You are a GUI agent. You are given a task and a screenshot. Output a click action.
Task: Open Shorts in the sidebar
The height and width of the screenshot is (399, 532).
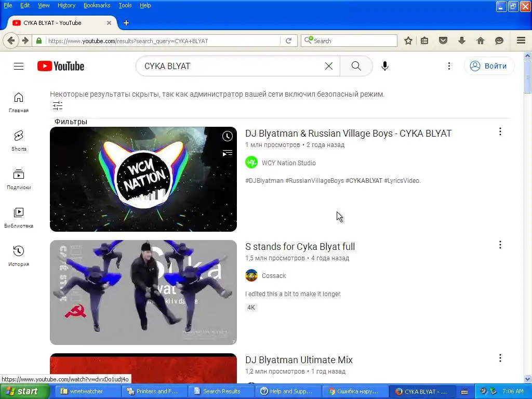point(19,141)
